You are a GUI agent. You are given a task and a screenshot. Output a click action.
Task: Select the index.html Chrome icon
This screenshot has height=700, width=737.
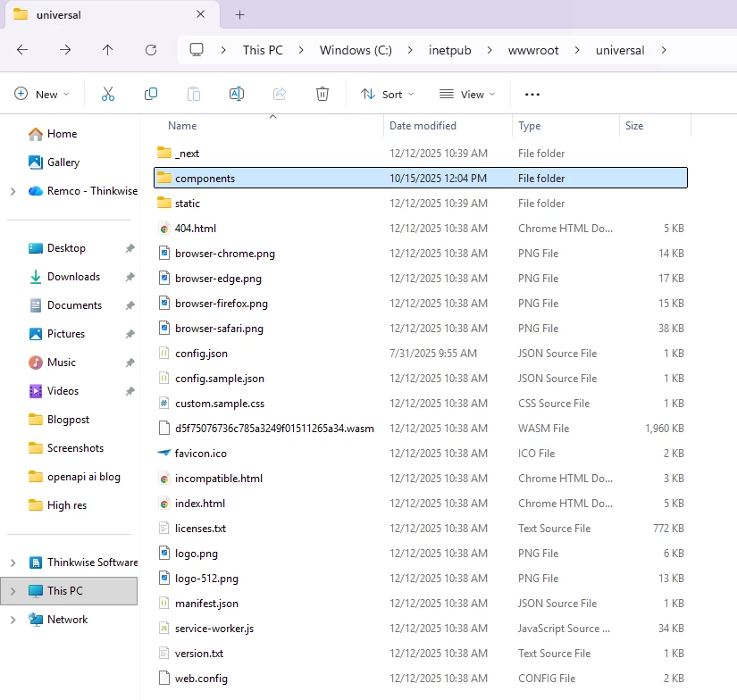(x=164, y=504)
